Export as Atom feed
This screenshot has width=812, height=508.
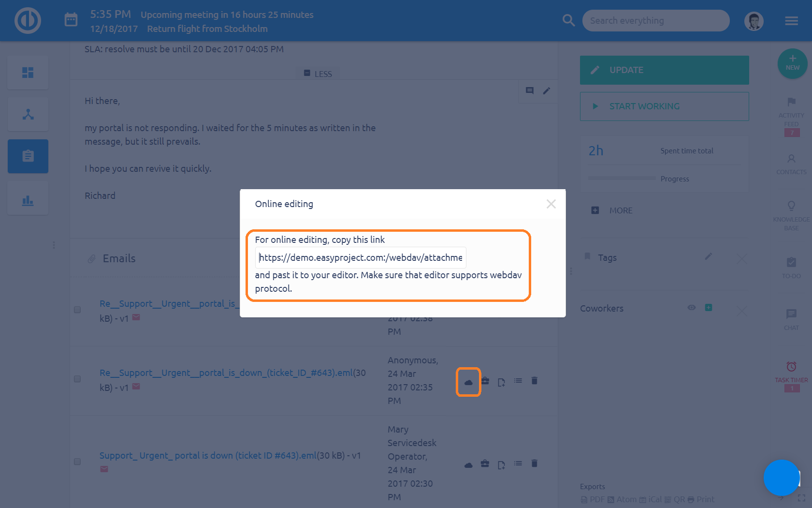622,499
